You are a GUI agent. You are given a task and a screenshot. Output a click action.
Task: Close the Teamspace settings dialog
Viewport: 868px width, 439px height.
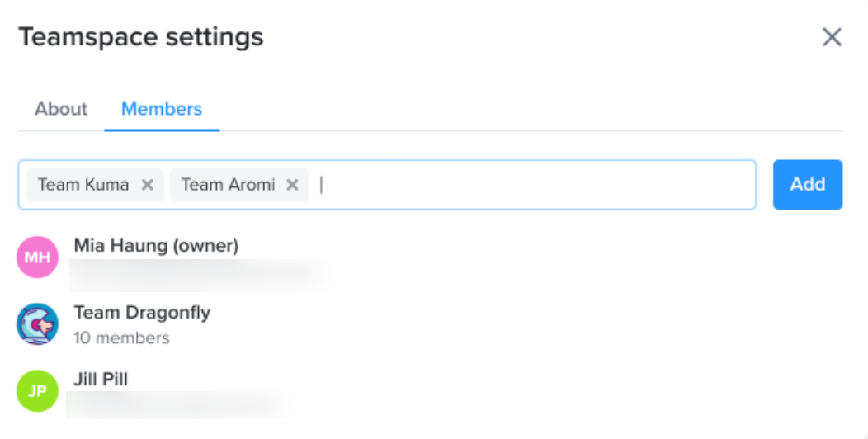click(x=832, y=37)
